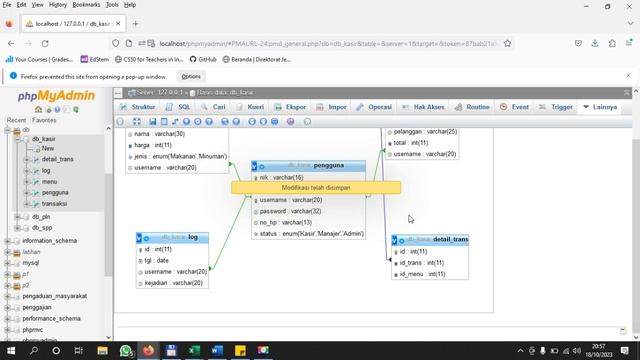Open Word from the taskbar
Screen dimensions: 640x360
[x=217, y=351]
